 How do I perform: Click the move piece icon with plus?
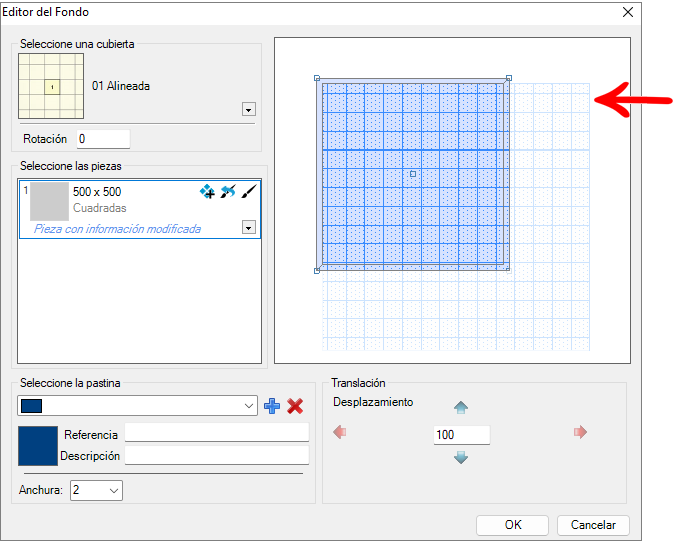[207, 191]
